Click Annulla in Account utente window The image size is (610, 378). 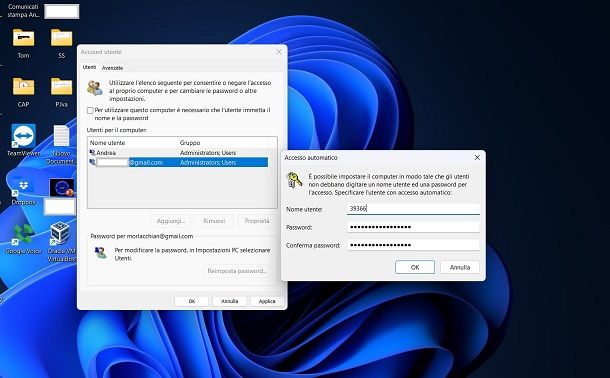coord(230,301)
